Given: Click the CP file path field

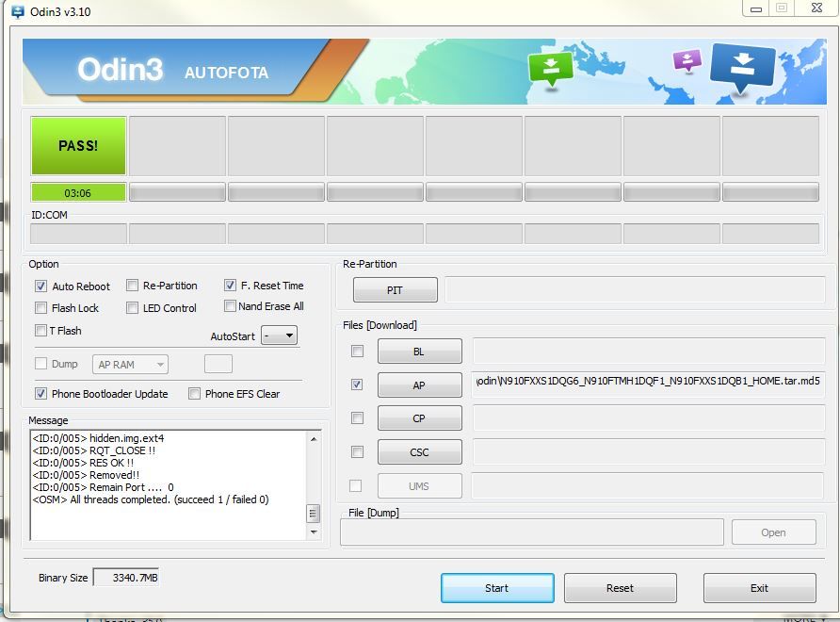Looking at the screenshot, I should click(648, 417).
